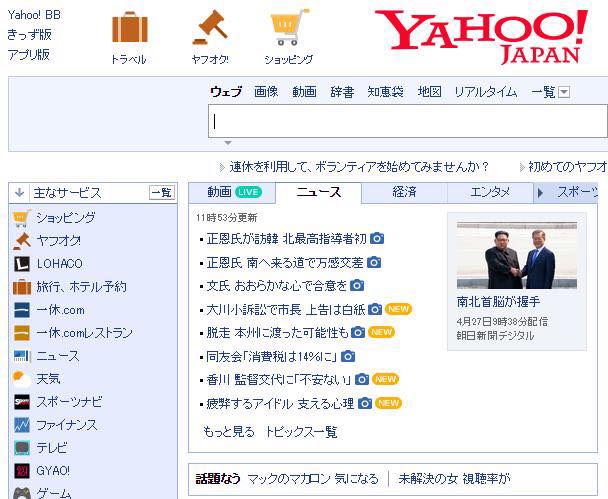Click the 初めてのヤフオク link

click(x=568, y=167)
